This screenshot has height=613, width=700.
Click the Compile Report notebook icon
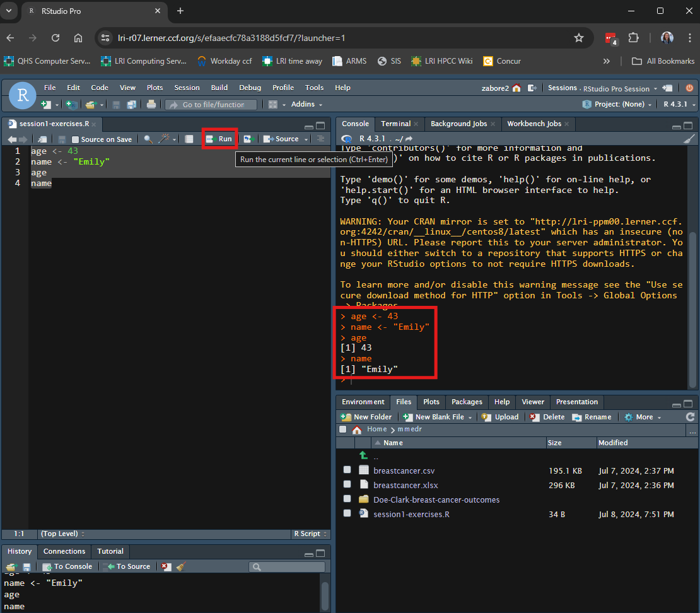189,139
